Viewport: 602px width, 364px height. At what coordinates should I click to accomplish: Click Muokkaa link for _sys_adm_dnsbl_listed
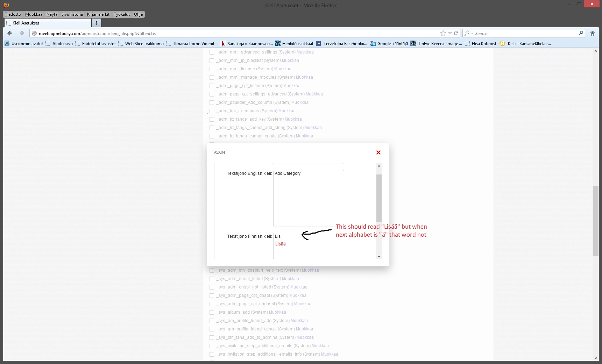click(290, 279)
